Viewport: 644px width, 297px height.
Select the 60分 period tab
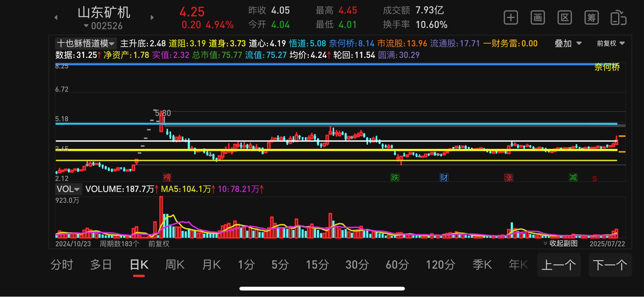coord(397,265)
